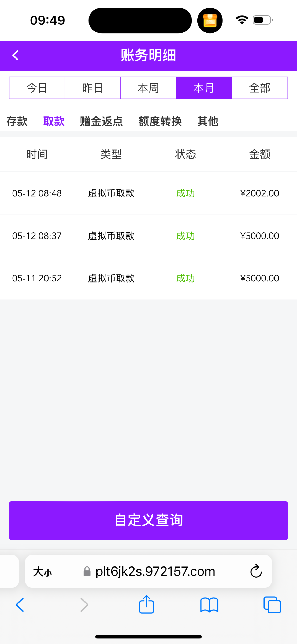Select the 昨日 date filter

click(x=93, y=88)
